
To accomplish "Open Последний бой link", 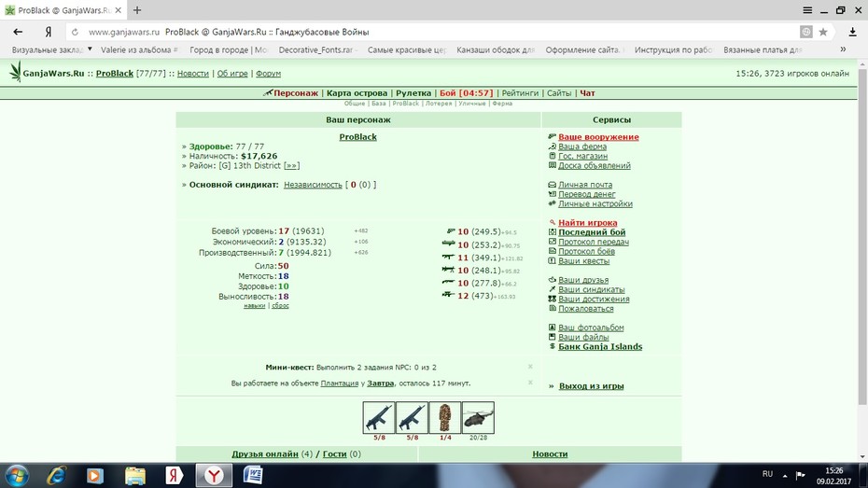I will (x=592, y=232).
